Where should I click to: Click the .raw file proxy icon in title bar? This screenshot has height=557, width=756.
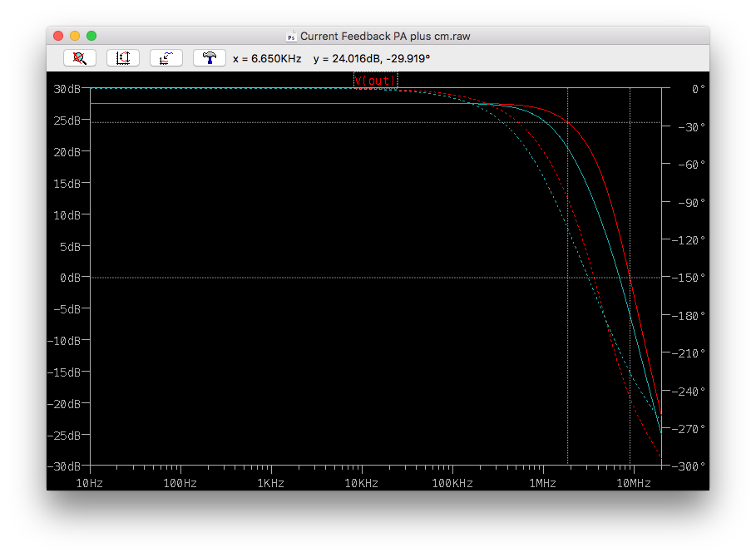pyautogui.click(x=291, y=36)
